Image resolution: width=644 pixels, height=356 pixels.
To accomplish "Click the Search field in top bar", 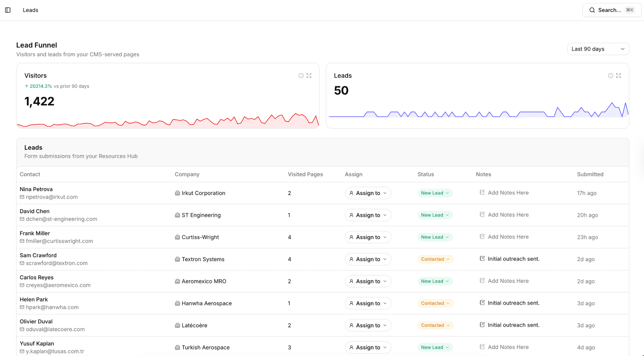I will 612,10.
